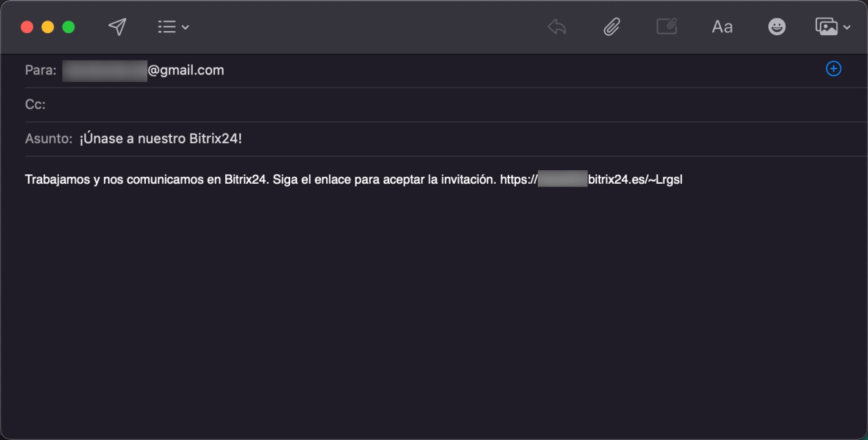Click the reply arrow icon
This screenshot has height=440, width=868.
click(x=557, y=27)
